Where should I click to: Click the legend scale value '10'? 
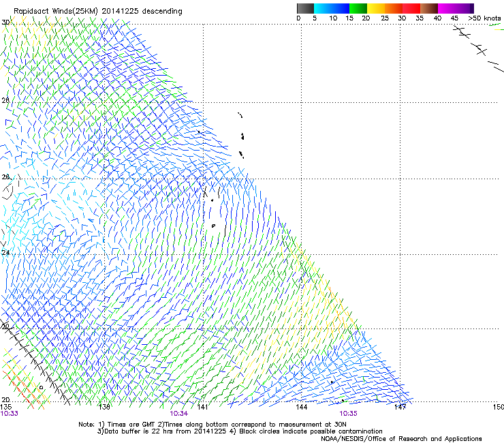[333, 18]
